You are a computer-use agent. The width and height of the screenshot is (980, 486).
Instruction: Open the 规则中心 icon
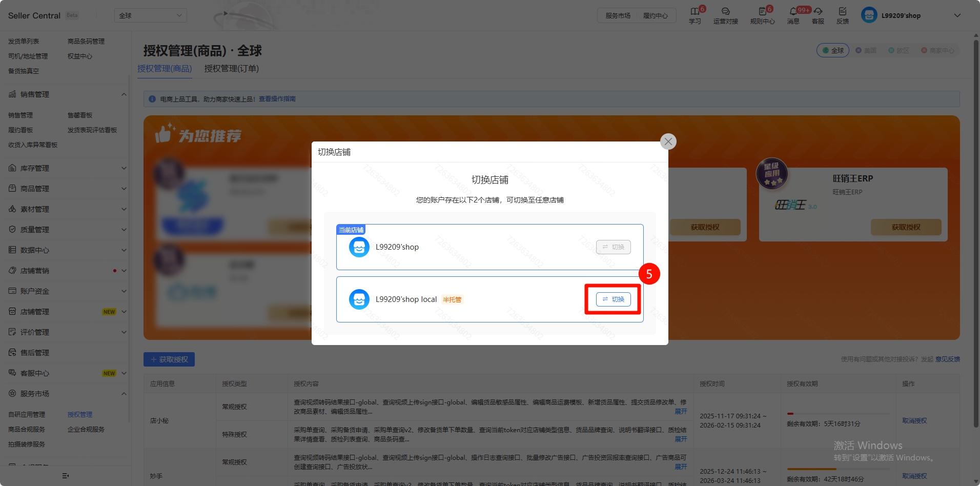762,12
